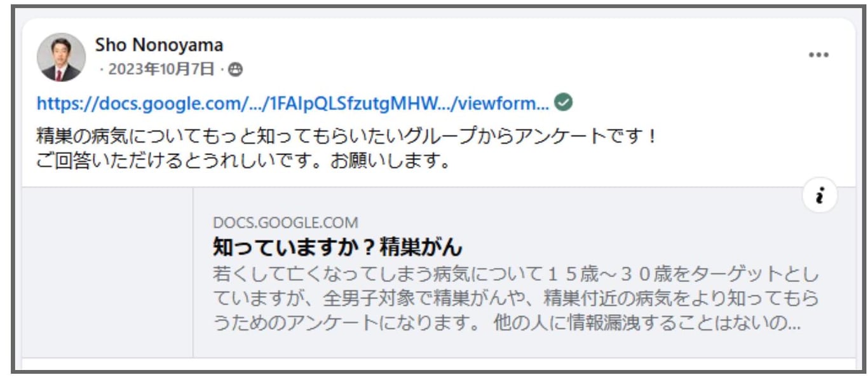This screenshot has width=868, height=377.
Task: Open the 知っていますか？精巣がん preview title
Action: coord(337,247)
